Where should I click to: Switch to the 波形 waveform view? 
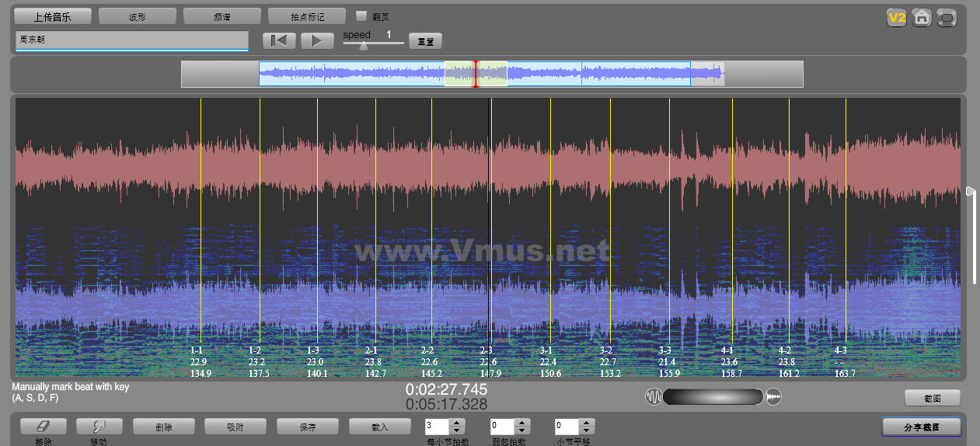click(137, 16)
